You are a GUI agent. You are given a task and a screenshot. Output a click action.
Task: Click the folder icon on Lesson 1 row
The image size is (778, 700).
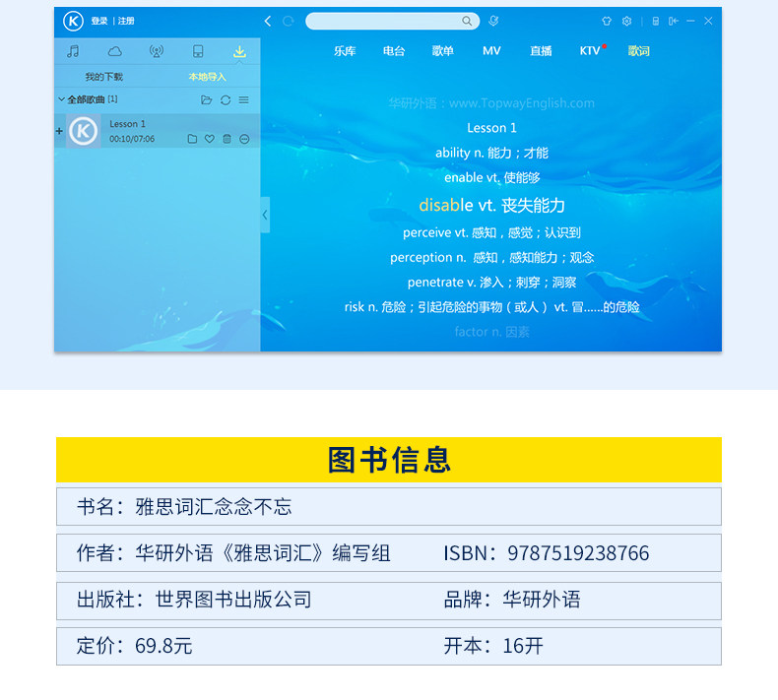[x=192, y=139]
